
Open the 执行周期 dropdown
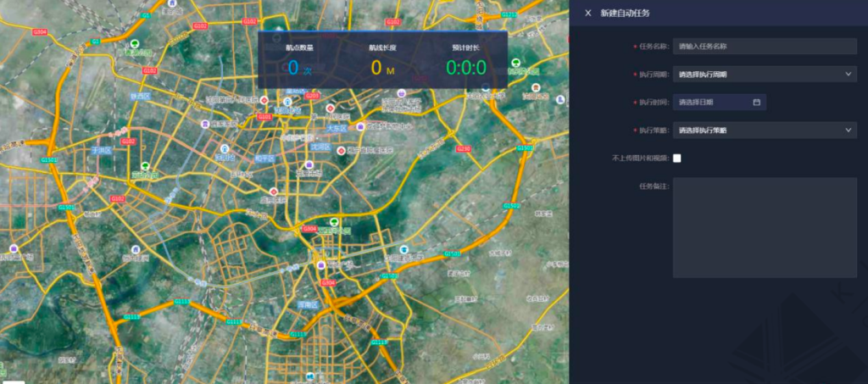[x=764, y=75]
